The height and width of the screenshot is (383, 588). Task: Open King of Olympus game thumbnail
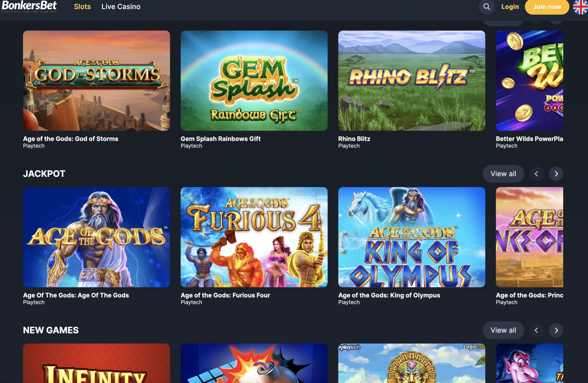click(412, 237)
